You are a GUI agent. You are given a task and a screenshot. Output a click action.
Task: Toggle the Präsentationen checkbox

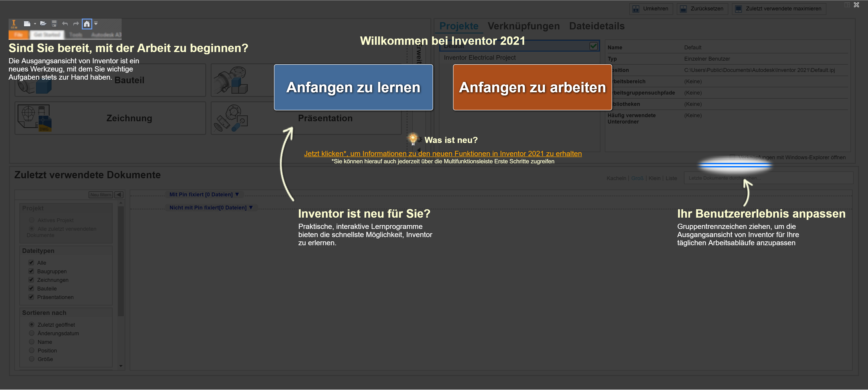[31, 297]
